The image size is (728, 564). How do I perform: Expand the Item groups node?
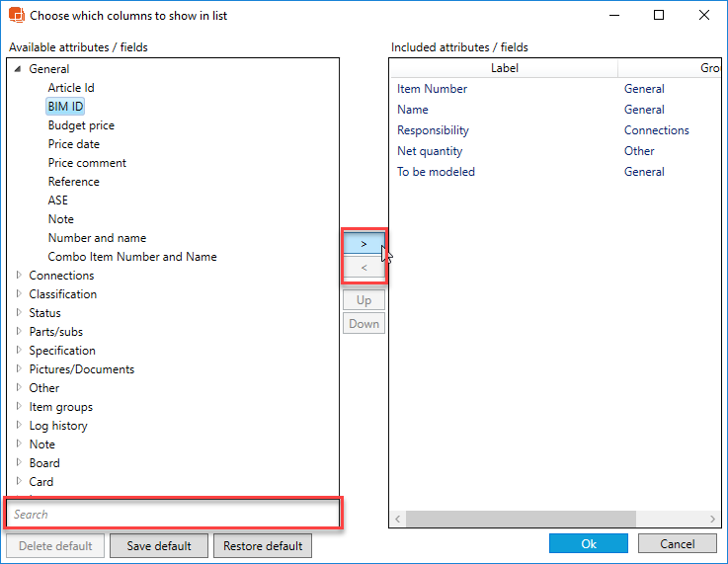pyautogui.click(x=18, y=407)
